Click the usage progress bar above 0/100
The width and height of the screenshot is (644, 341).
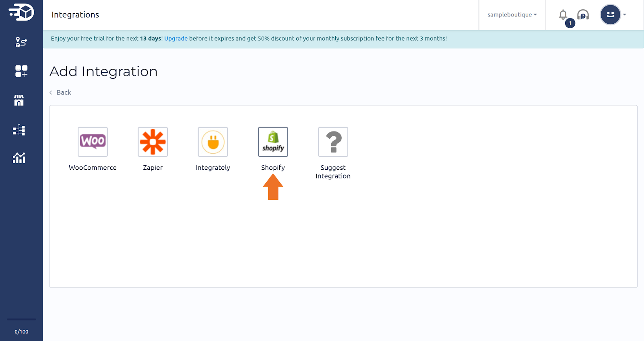click(21, 320)
